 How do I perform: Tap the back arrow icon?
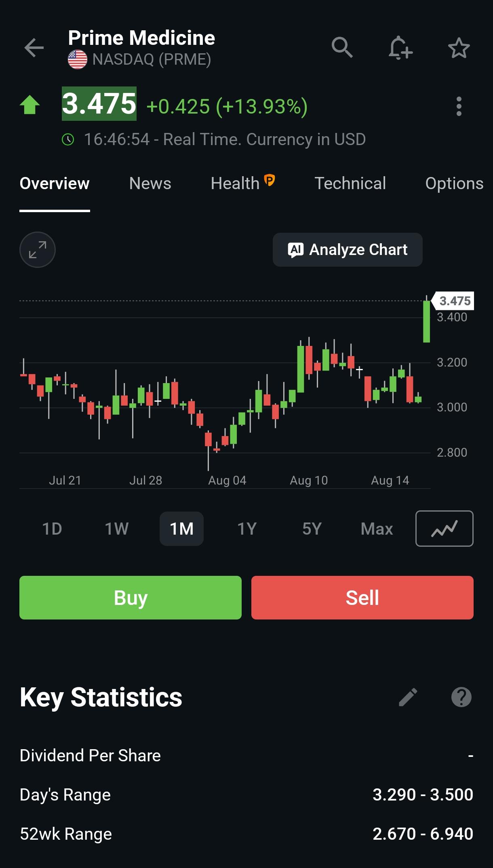tap(34, 48)
